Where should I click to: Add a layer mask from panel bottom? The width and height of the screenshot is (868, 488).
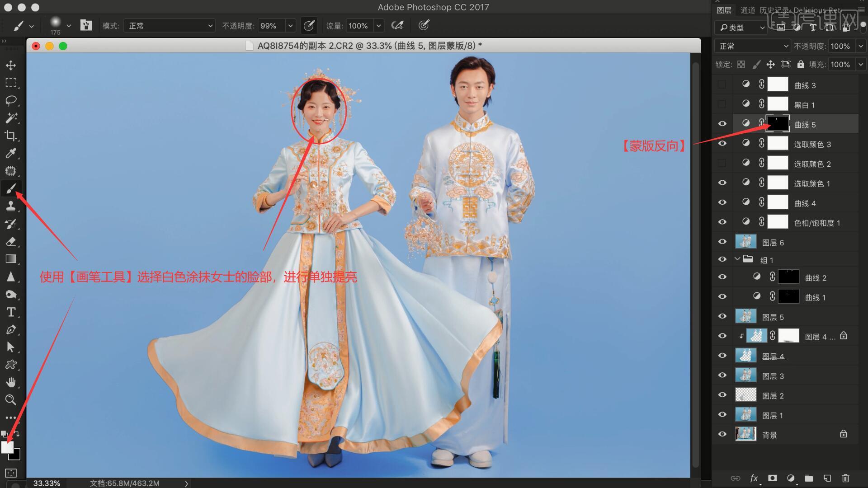coord(772,478)
